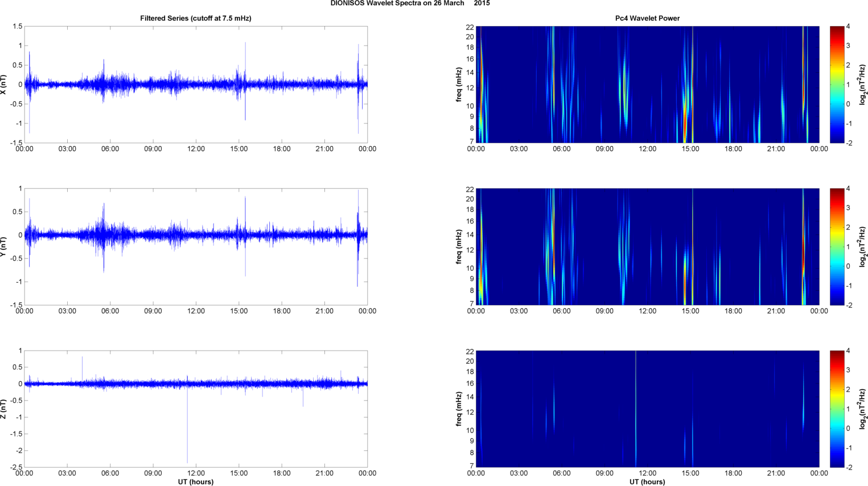Select the Z component wavelet power spectrogram
868x486 pixels.
pyautogui.click(x=647, y=409)
